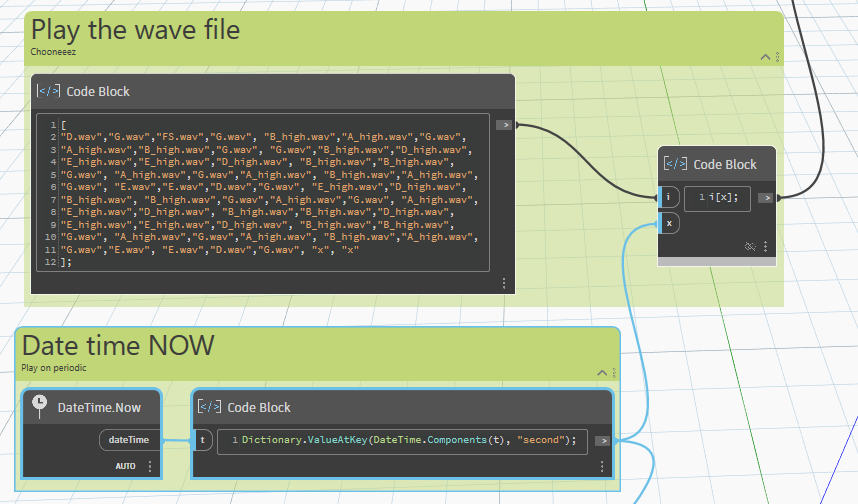Screen dimensions: 858x504
Task: Click the i[x] code input field
Action: pos(717,197)
